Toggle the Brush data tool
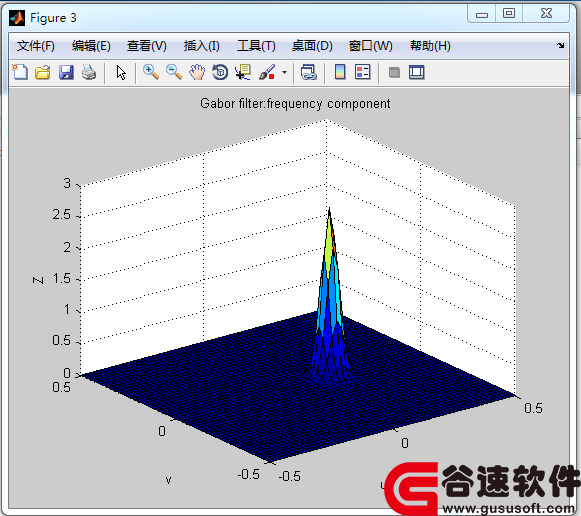The image size is (581, 516). point(267,72)
